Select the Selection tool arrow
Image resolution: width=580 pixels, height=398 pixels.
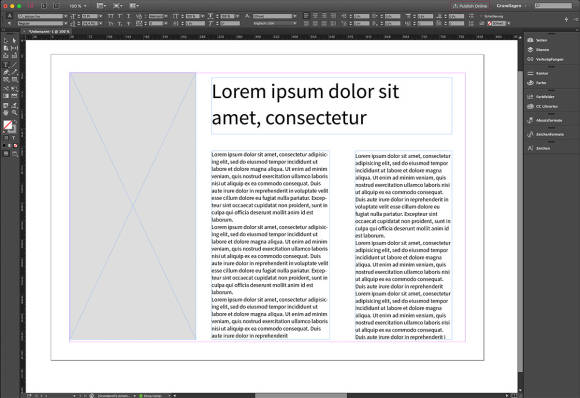point(6,40)
